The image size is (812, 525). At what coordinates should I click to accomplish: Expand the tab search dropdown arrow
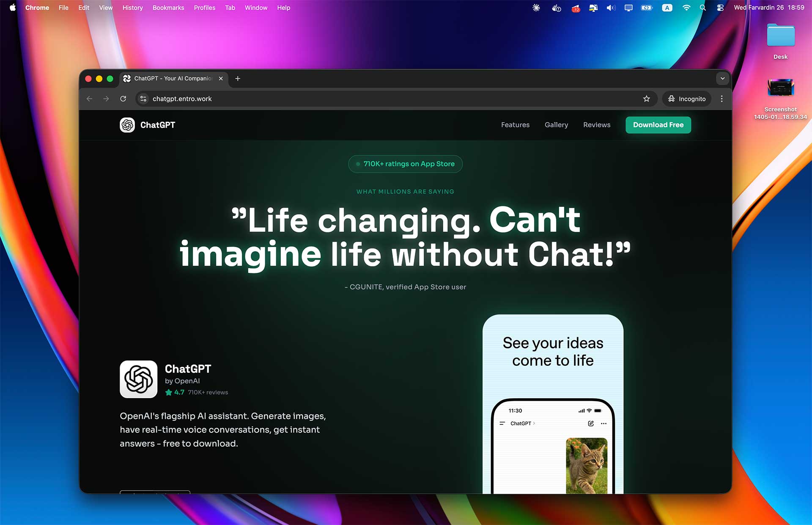point(722,78)
